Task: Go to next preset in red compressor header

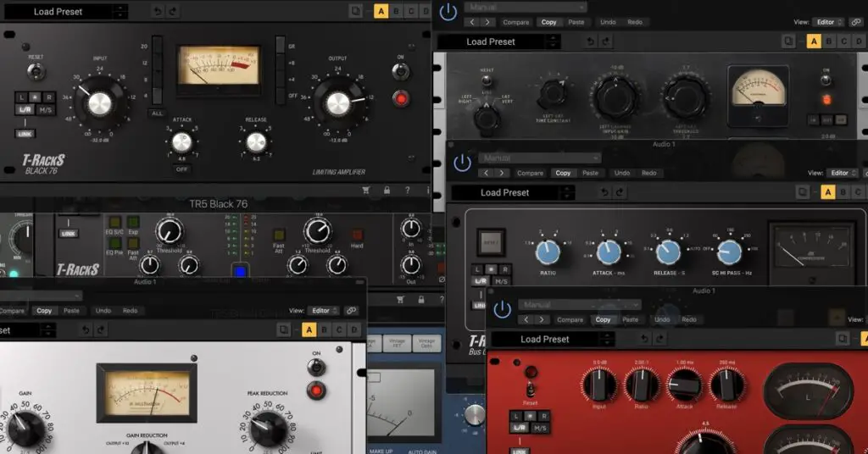Action: tap(542, 319)
